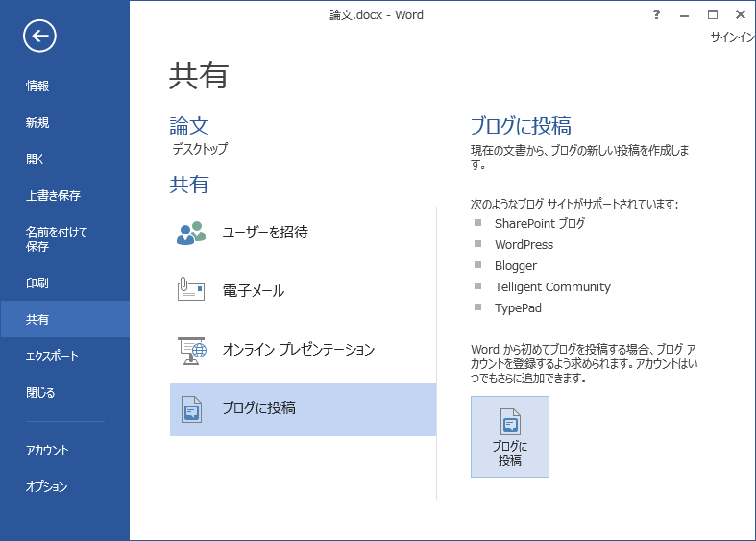The image size is (756, 541).
Task: Select the 共有 sidebar item
Action: click(x=65, y=319)
